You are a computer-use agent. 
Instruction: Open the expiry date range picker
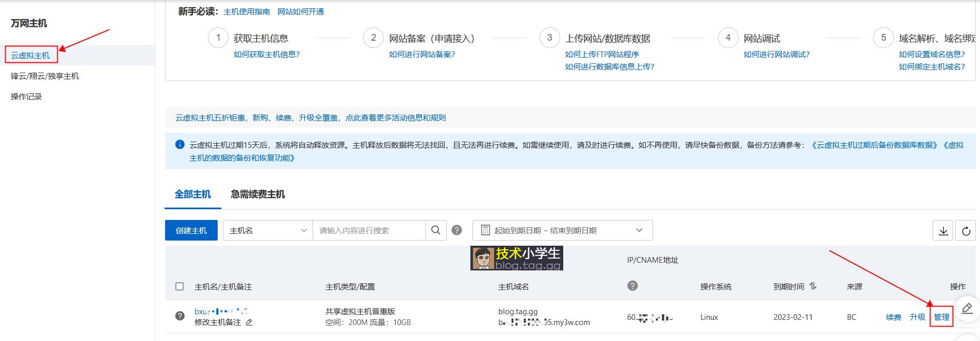point(562,230)
